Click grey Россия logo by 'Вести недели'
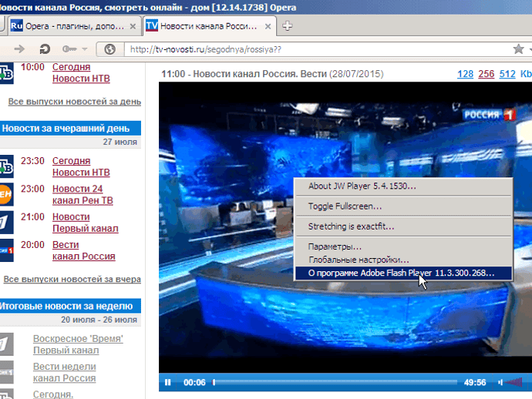532x399 pixels. tap(6, 372)
